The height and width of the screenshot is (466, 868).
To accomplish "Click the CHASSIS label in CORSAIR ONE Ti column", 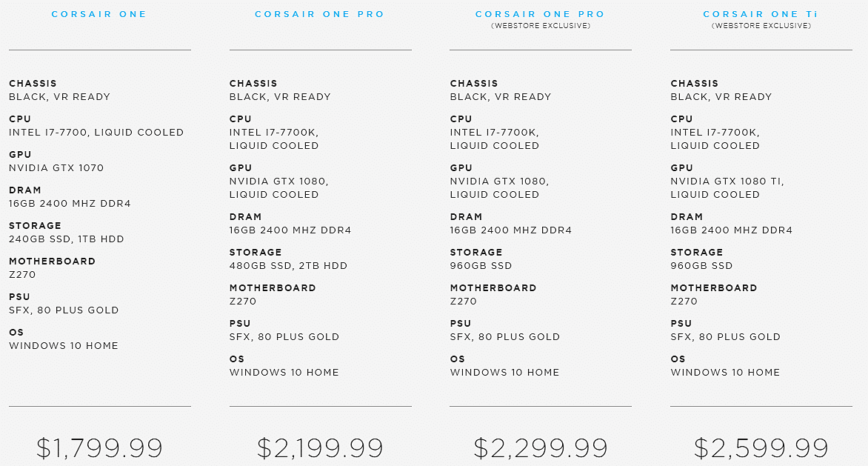I will pyautogui.click(x=694, y=84).
